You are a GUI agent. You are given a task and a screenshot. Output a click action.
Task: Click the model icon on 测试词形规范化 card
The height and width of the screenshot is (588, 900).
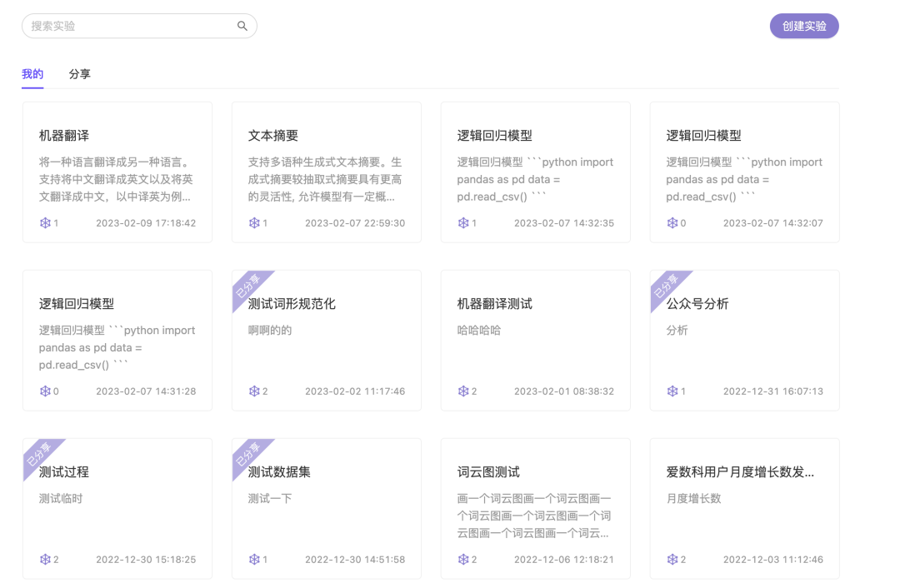point(254,391)
